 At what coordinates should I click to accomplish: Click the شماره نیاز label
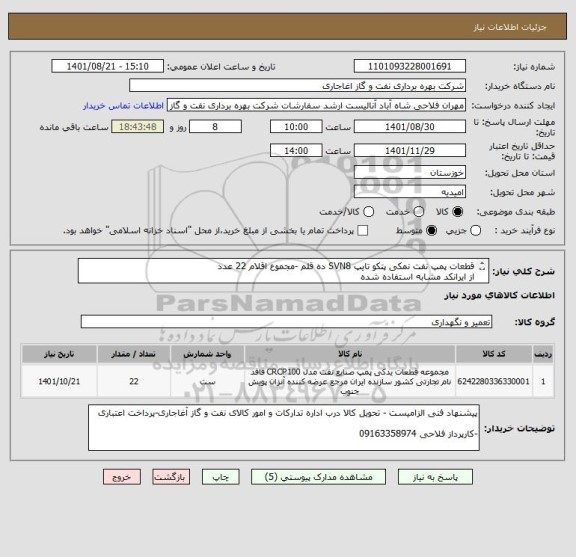[x=534, y=67]
